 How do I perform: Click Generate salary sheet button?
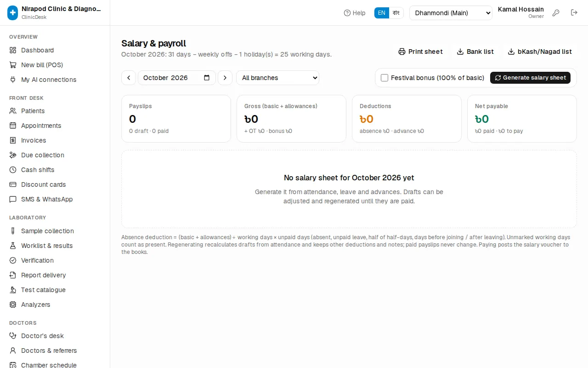[530, 78]
